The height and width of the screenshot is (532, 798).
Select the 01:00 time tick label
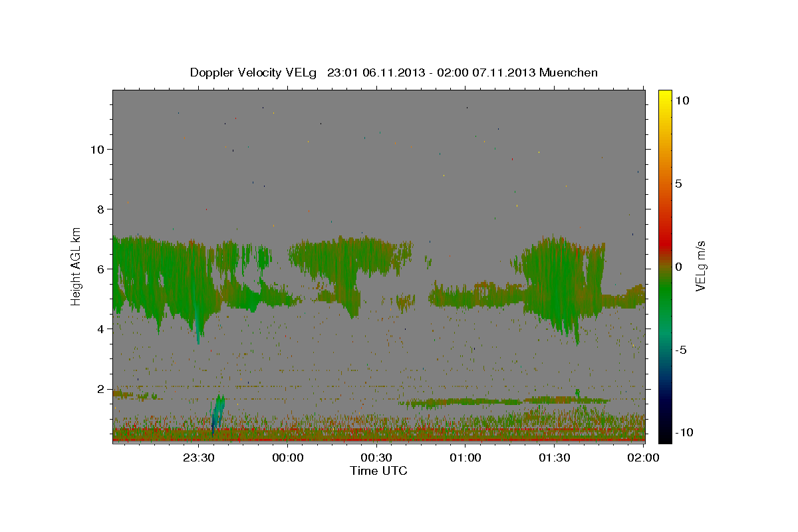click(465, 458)
